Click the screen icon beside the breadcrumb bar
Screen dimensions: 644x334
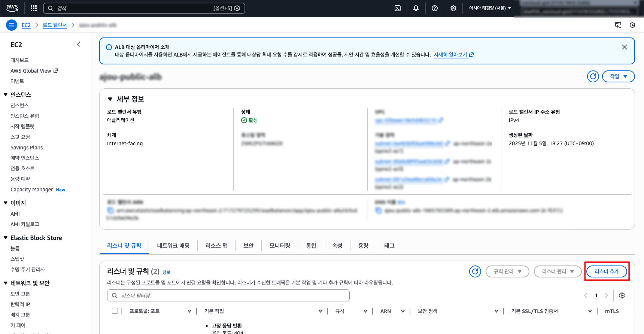click(x=618, y=25)
